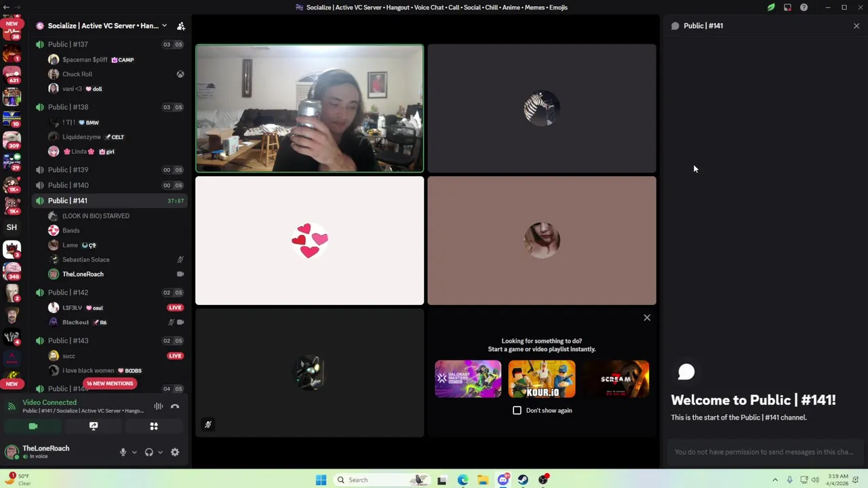Open the help icon in title bar
Viewport: 868px width, 488px height.
coord(804,7)
